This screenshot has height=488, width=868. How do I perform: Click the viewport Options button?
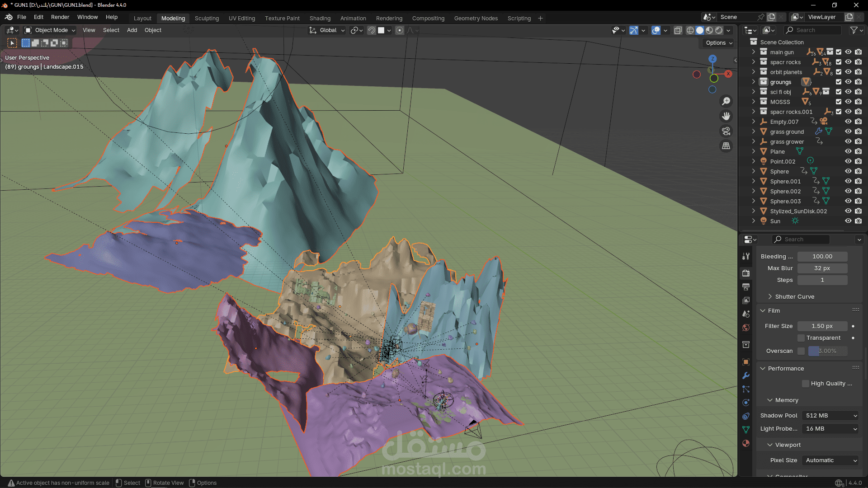[719, 43]
